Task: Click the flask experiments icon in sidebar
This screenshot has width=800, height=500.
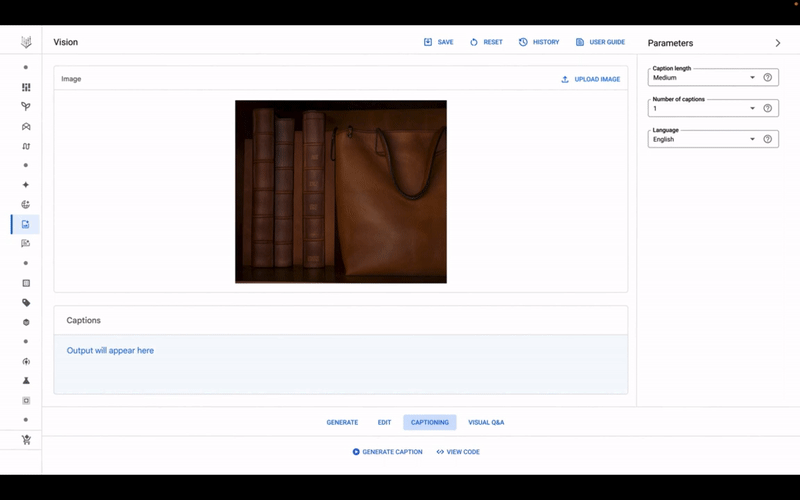Action: (x=26, y=381)
